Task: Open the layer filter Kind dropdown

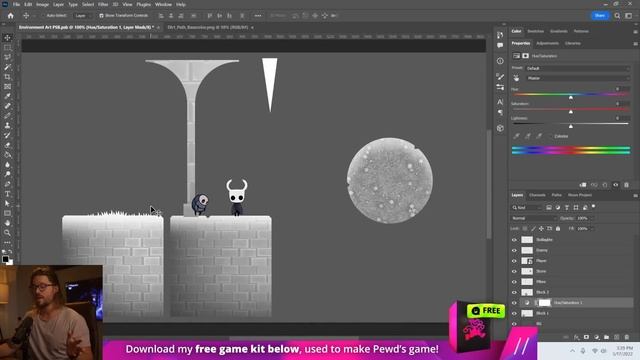Action: point(527,208)
